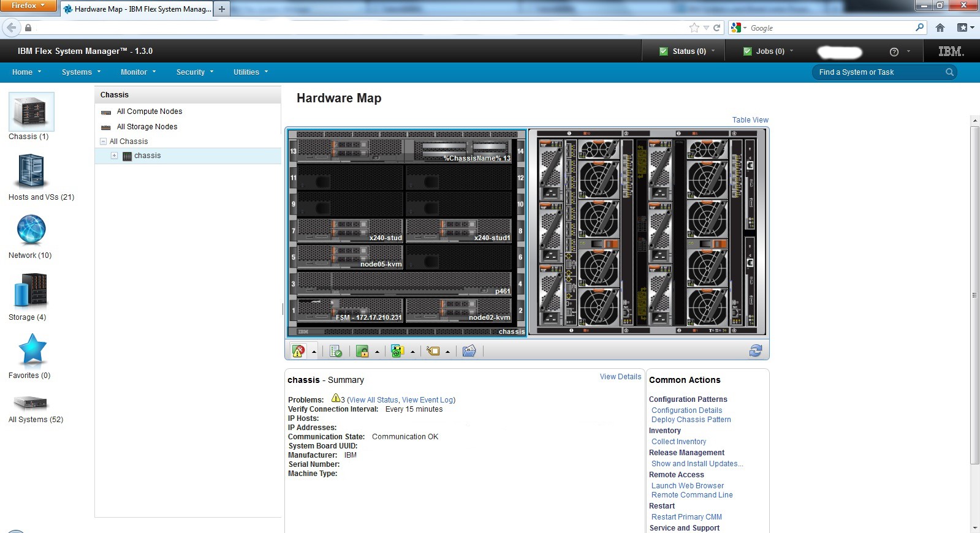
Task: Click the blue folder icon in map toolbar
Action: (469, 351)
